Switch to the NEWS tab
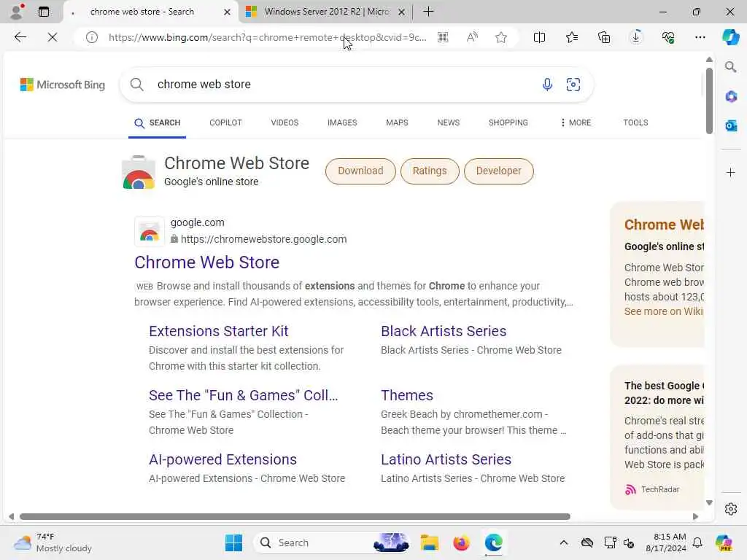This screenshot has height=560, width=747. (449, 122)
